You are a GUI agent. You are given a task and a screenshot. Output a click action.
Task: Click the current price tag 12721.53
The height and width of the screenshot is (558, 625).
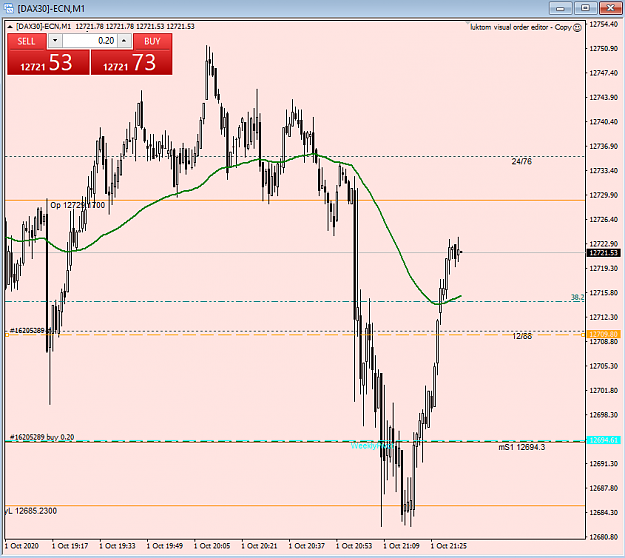[603, 253]
